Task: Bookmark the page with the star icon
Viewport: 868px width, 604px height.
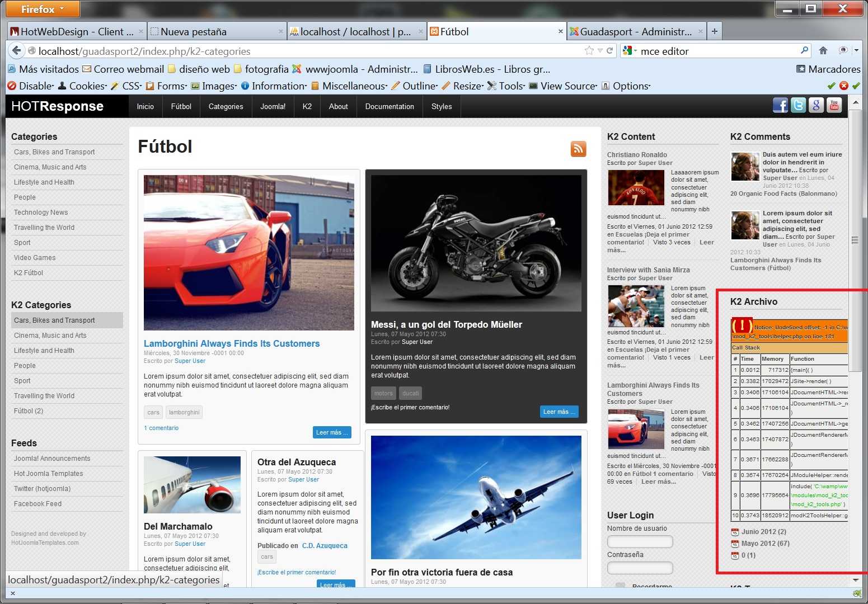Action: 589,51
